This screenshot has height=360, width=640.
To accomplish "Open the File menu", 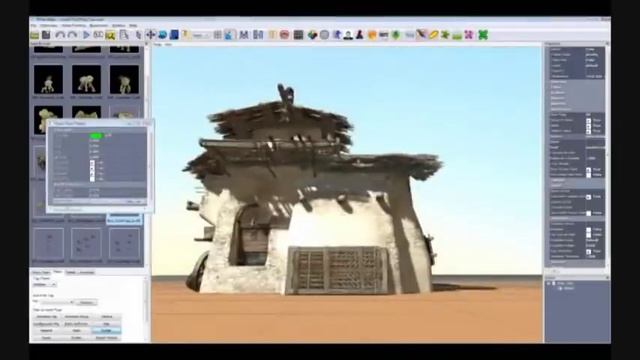I will tap(33, 25).
